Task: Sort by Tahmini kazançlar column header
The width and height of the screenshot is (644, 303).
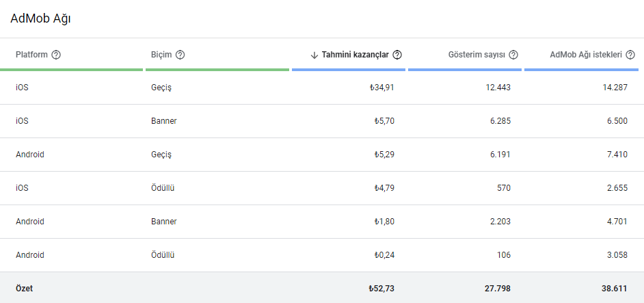Action: click(355, 55)
